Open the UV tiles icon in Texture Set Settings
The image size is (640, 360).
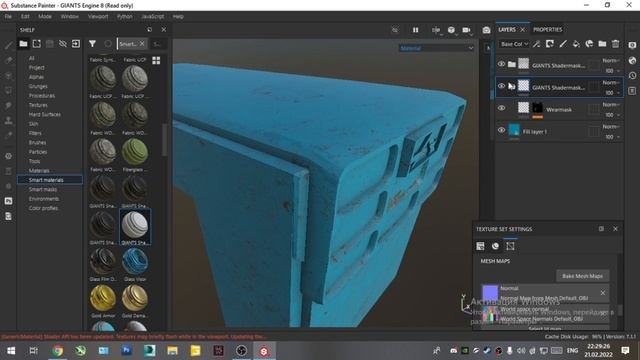pyautogui.click(x=510, y=246)
